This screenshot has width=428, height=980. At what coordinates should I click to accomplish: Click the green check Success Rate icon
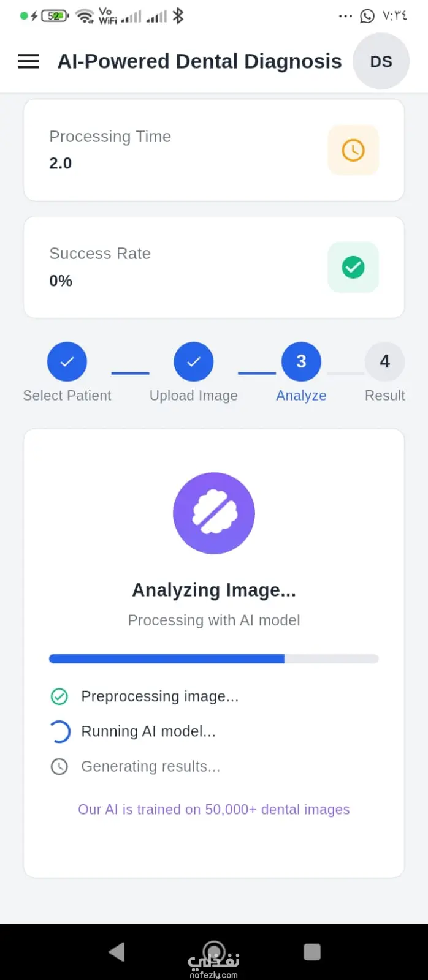[353, 267]
